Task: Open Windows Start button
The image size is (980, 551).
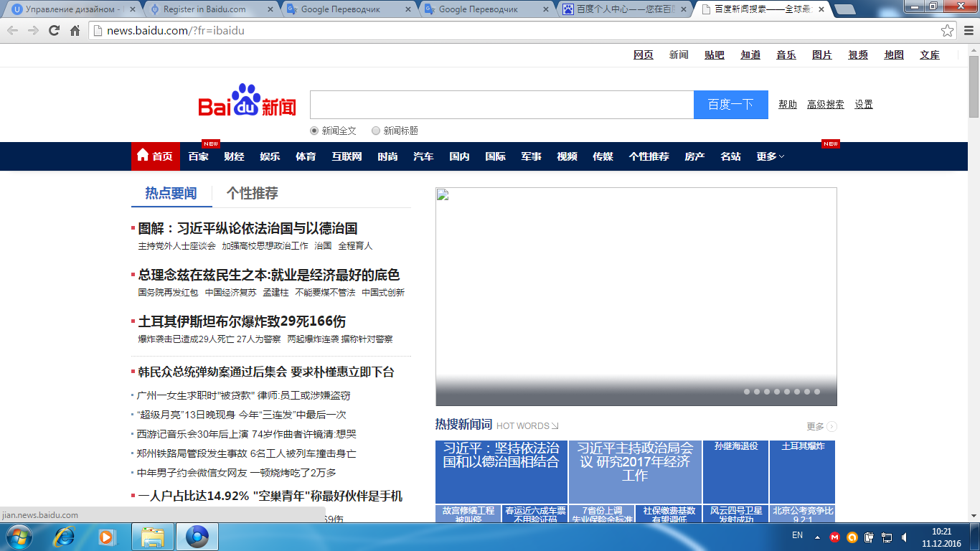Action: (19, 537)
